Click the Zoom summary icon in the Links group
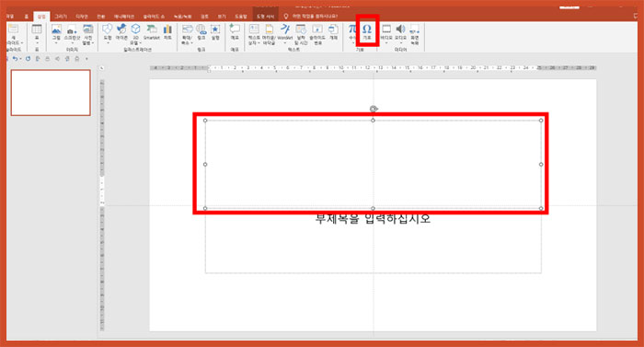This screenshot has width=644, height=347. click(x=188, y=29)
